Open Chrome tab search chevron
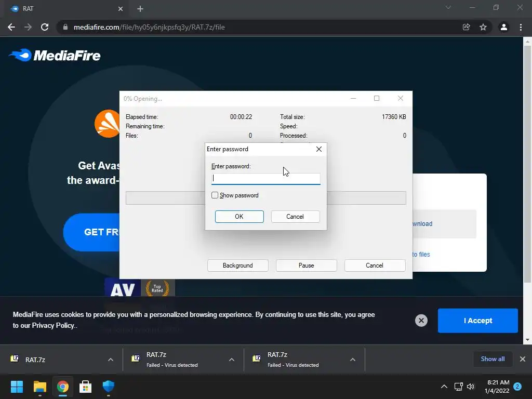Image resolution: width=532 pixels, height=399 pixels. 448,7
